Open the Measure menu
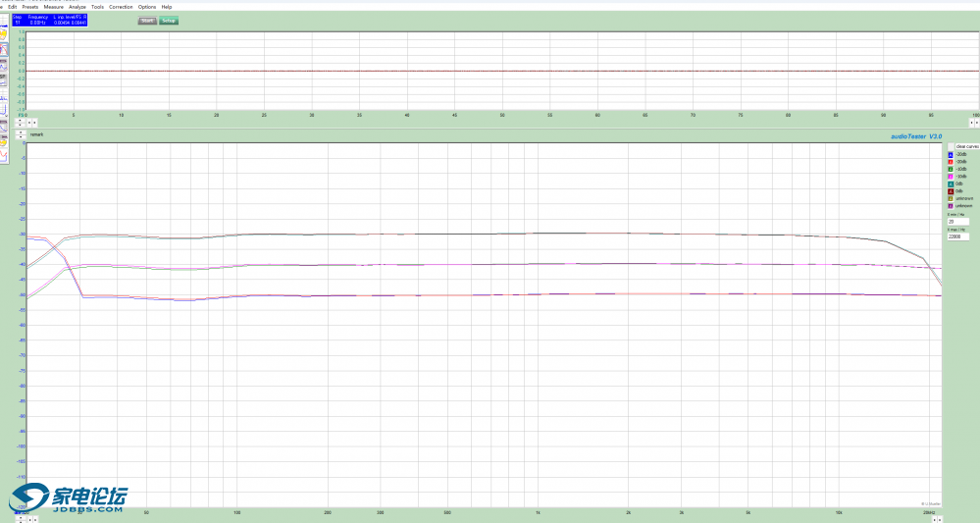 (x=54, y=7)
